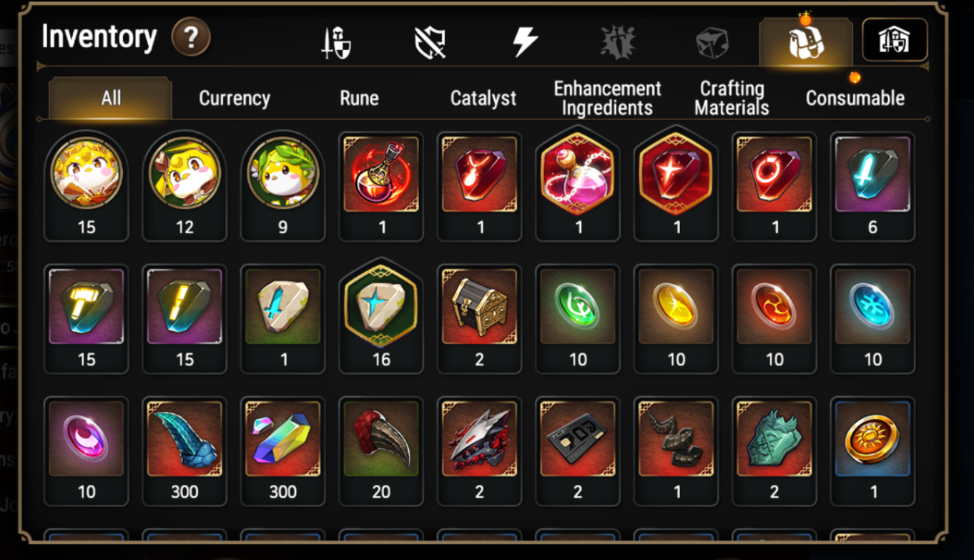Screen dimensions: 974x560
Task: Open the backpack inventory icon
Action: coord(806,42)
